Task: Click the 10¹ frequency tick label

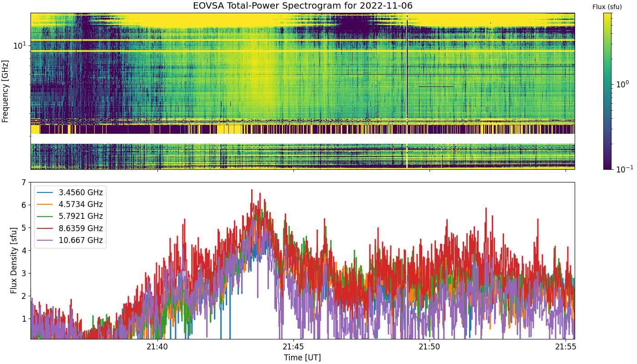Action: 20,45
